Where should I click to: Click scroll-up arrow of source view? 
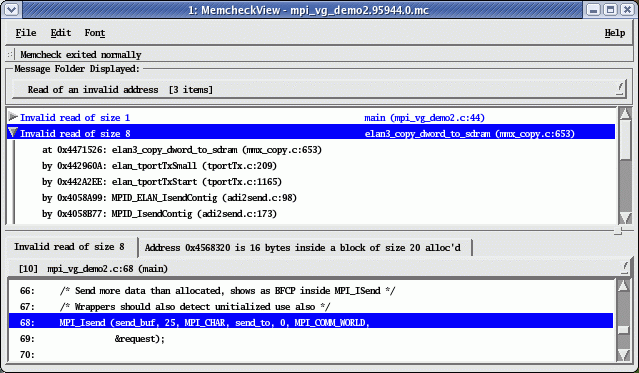(x=624, y=286)
